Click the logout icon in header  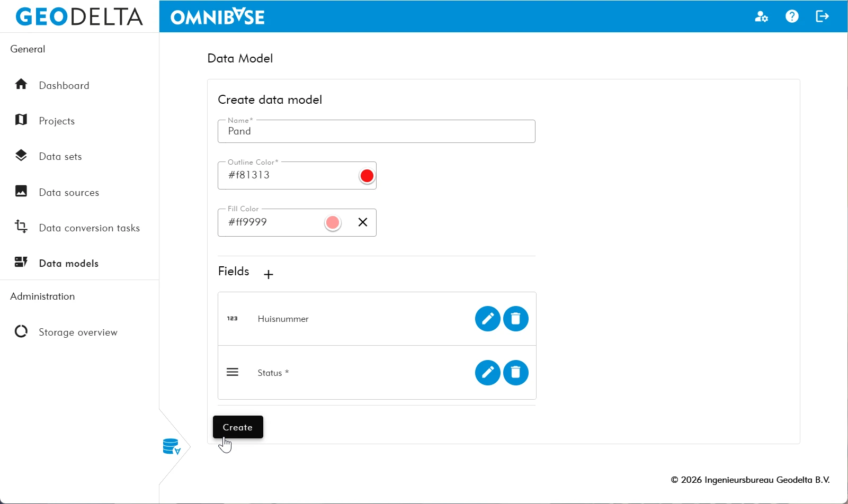(x=822, y=16)
